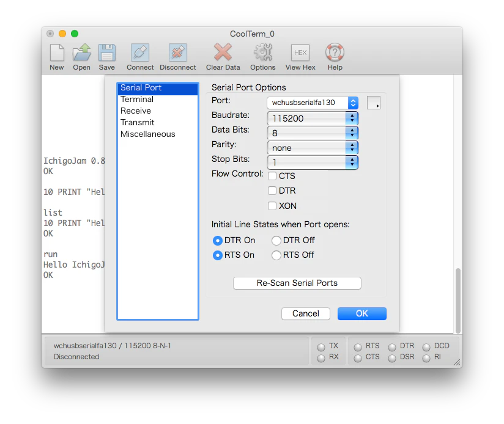Screen dimensions: 504x424
Task: Click the Disconnect toolbar icon
Action: coord(178,53)
